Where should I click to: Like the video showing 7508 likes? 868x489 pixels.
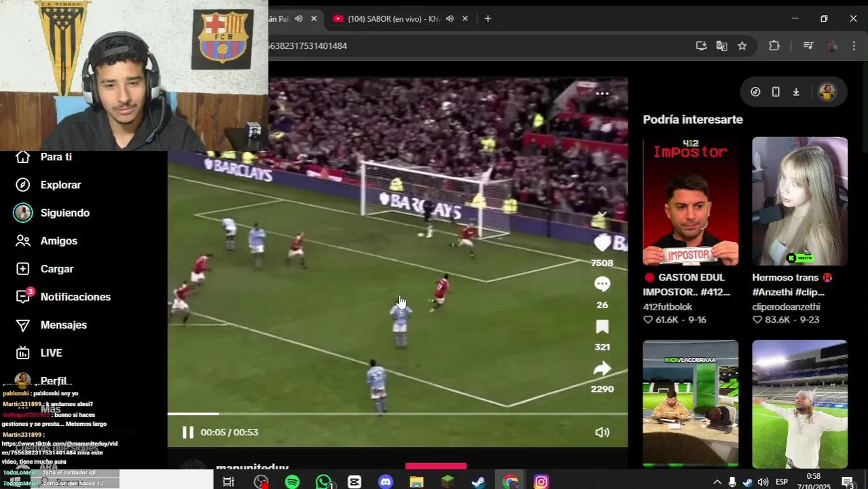[x=602, y=243]
